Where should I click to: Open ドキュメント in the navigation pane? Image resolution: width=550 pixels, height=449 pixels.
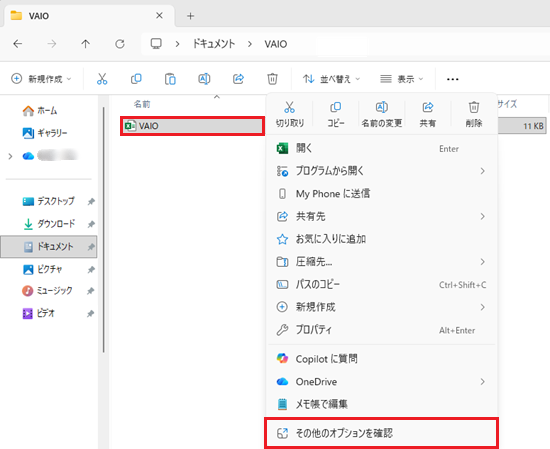click(x=49, y=247)
